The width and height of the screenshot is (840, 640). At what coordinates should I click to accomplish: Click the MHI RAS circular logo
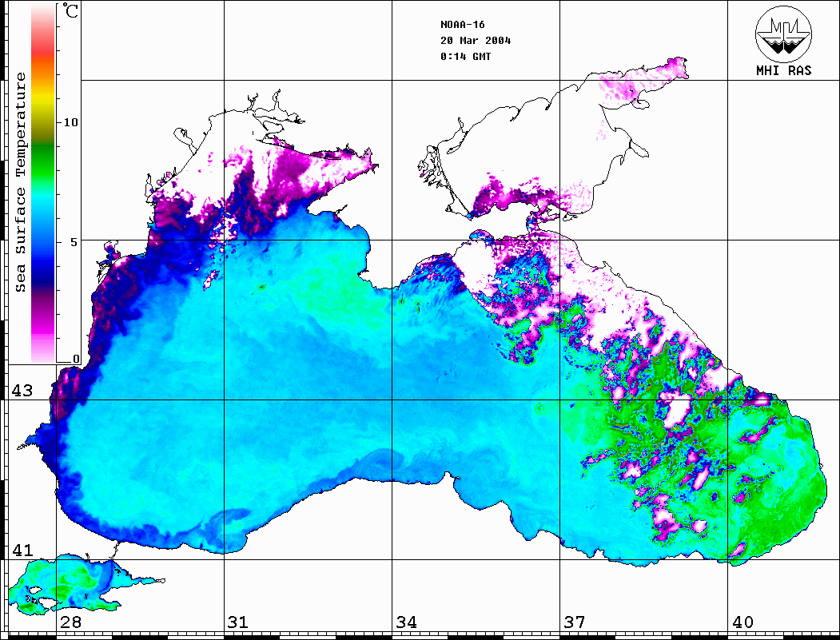tap(783, 34)
